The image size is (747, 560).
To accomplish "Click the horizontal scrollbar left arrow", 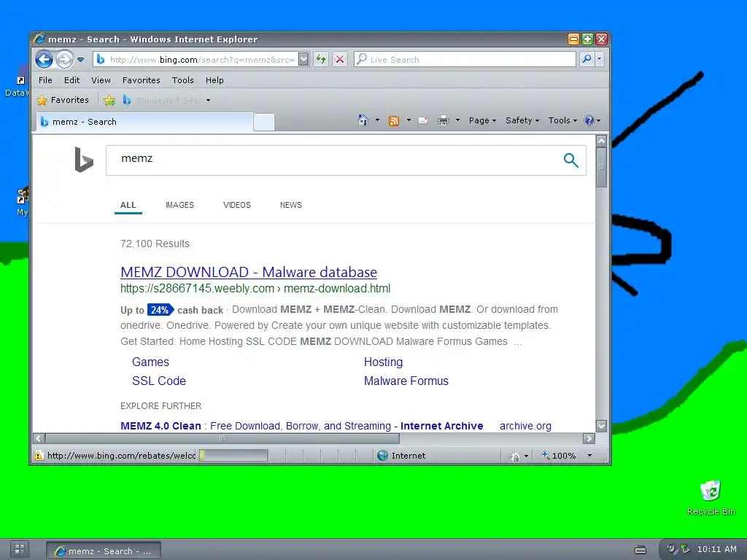I will (39, 438).
